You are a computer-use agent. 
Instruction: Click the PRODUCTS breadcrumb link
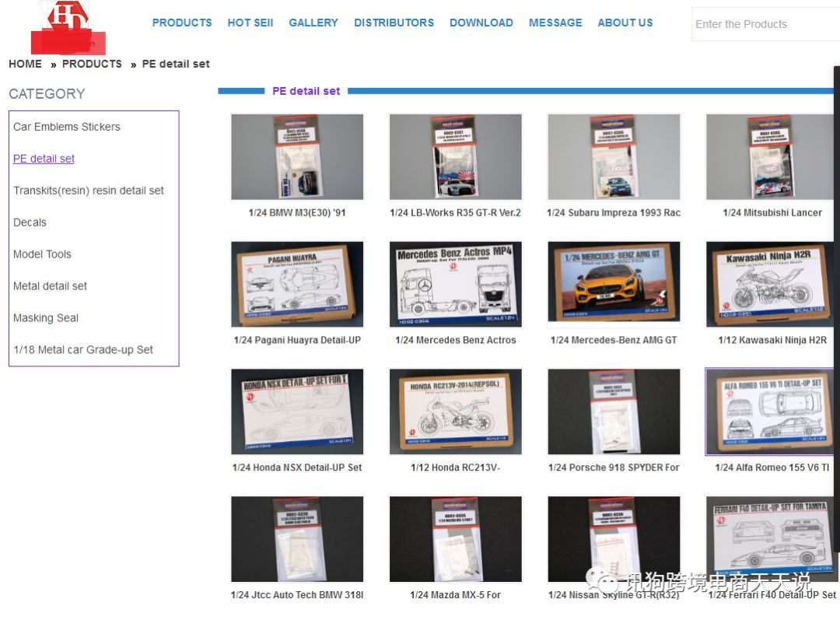click(92, 64)
